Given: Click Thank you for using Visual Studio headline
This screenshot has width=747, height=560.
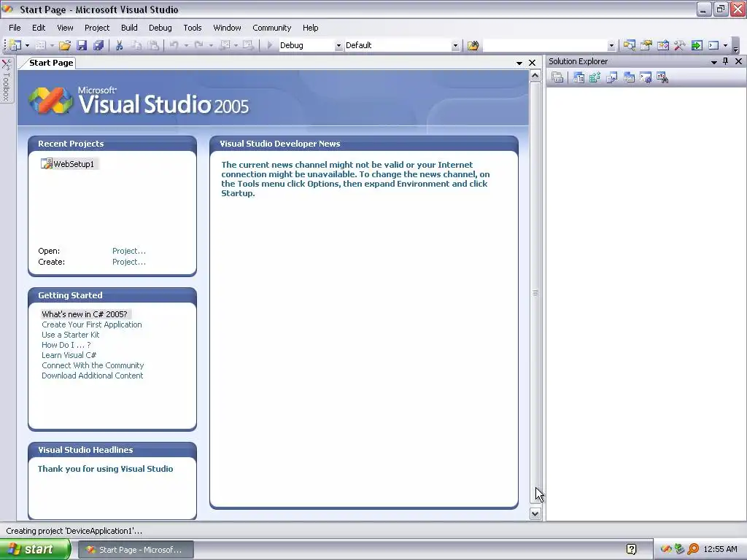Looking at the screenshot, I should (105, 469).
